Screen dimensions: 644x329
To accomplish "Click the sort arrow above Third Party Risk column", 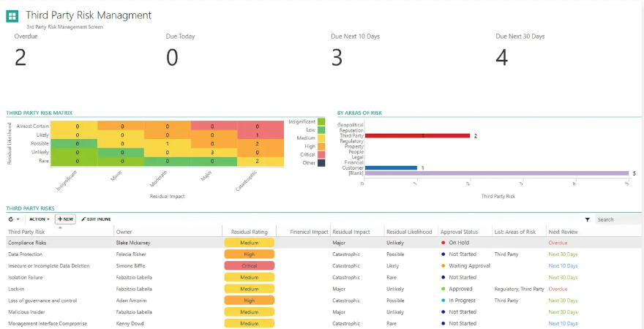I will (60, 227).
